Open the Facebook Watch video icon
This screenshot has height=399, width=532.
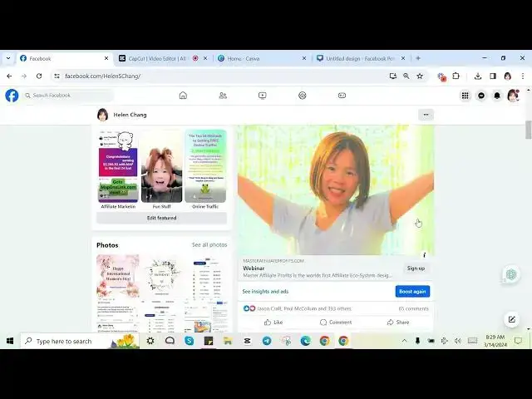(262, 96)
